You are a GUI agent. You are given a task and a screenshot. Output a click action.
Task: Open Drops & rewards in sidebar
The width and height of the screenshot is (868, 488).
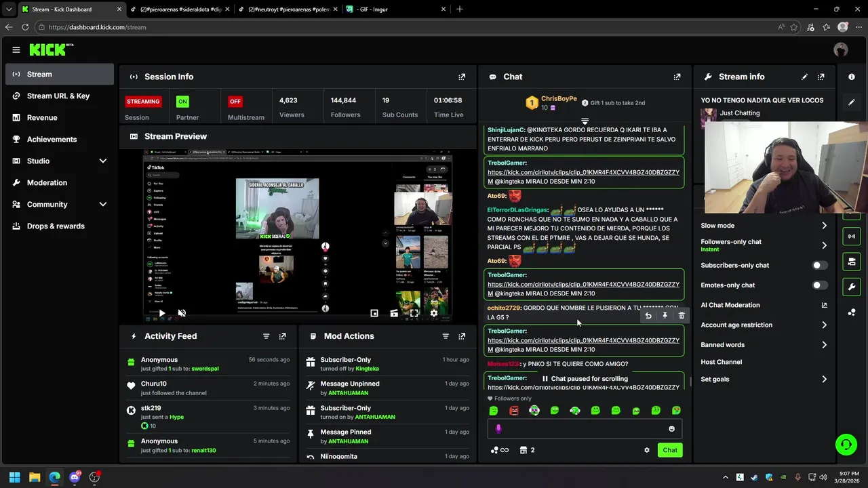coord(60,226)
